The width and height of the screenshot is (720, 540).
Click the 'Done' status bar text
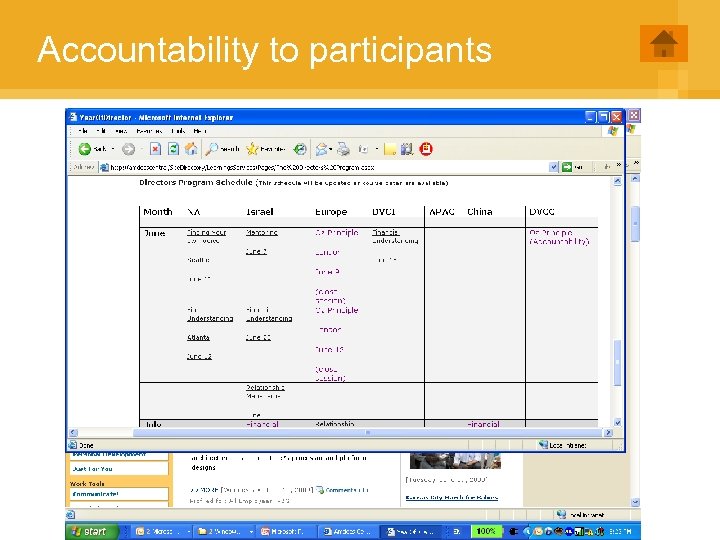[86, 445]
